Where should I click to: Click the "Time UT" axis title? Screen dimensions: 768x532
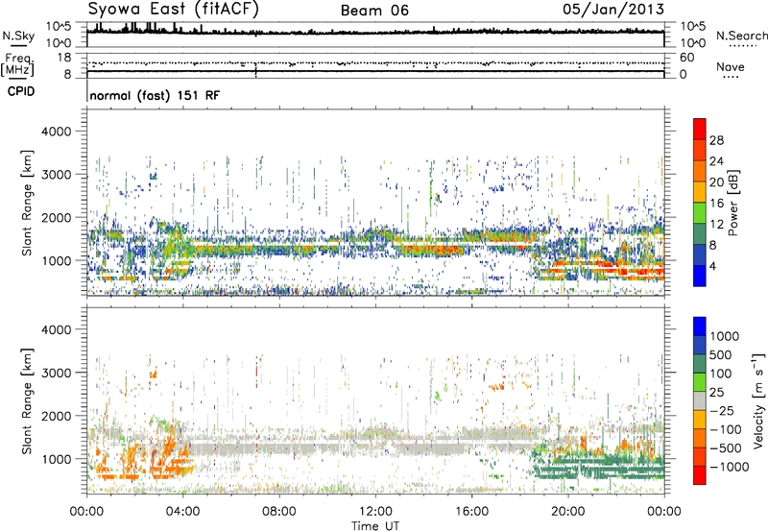click(375, 526)
